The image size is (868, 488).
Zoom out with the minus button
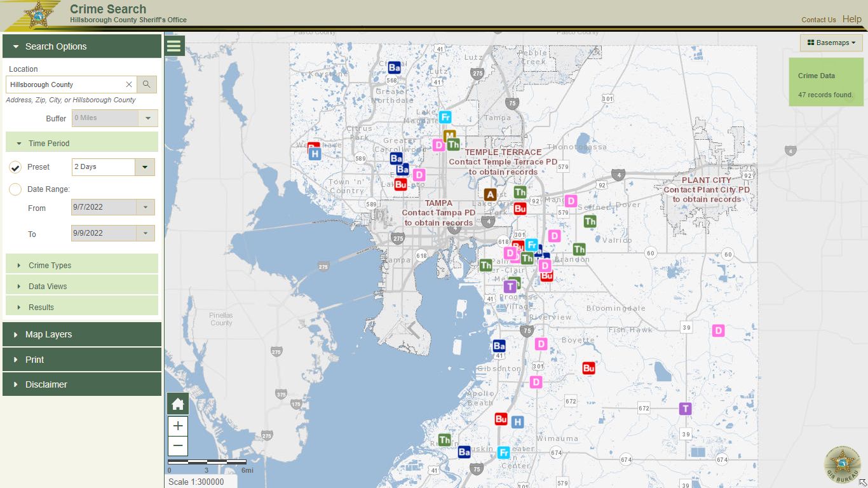[178, 446]
